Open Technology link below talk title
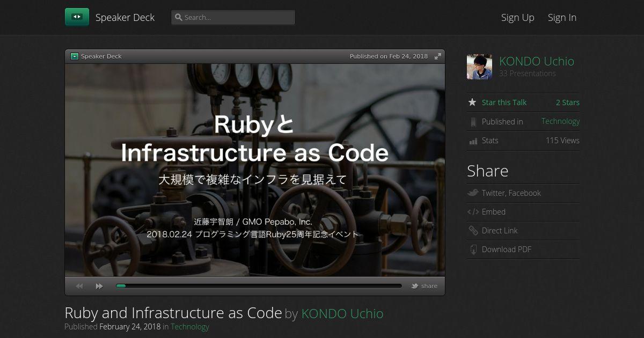 point(190,327)
